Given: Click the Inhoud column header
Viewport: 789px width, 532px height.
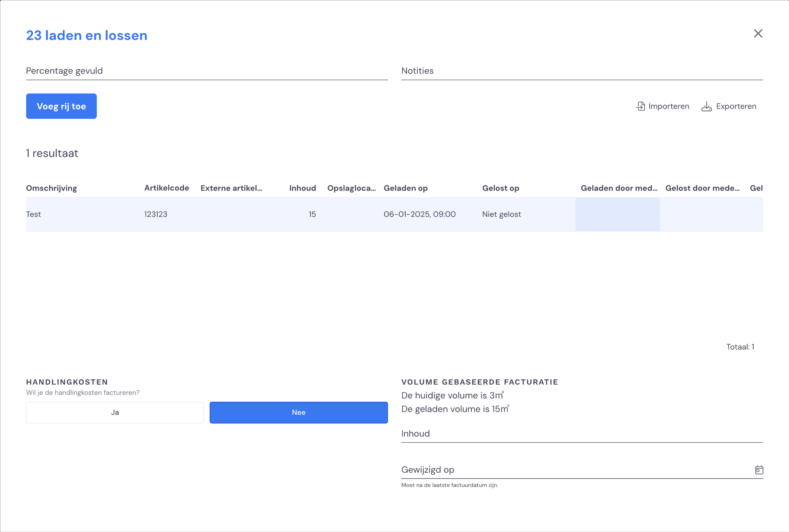Looking at the screenshot, I should [x=303, y=188].
